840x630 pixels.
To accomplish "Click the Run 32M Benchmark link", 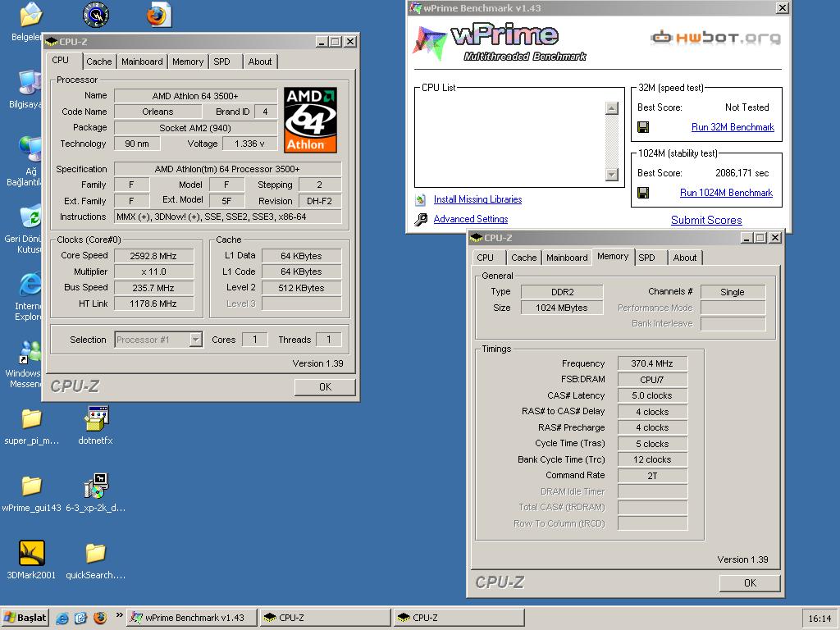I will coord(733,127).
